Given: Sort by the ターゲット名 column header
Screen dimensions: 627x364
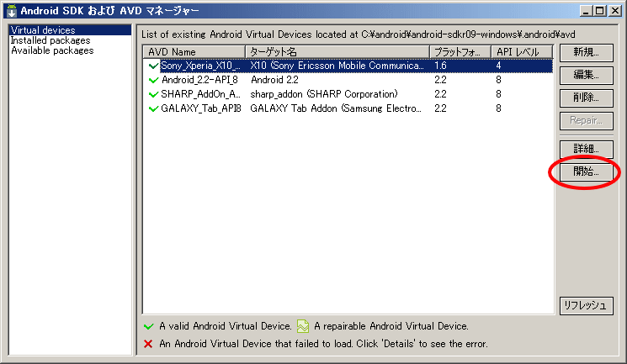Looking at the screenshot, I should click(x=337, y=52).
